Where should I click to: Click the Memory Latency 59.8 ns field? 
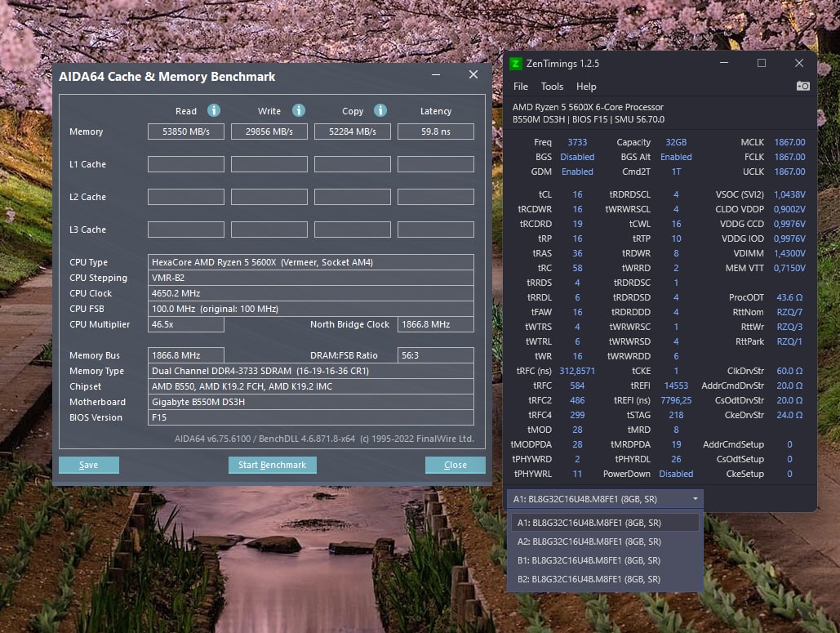pos(436,132)
